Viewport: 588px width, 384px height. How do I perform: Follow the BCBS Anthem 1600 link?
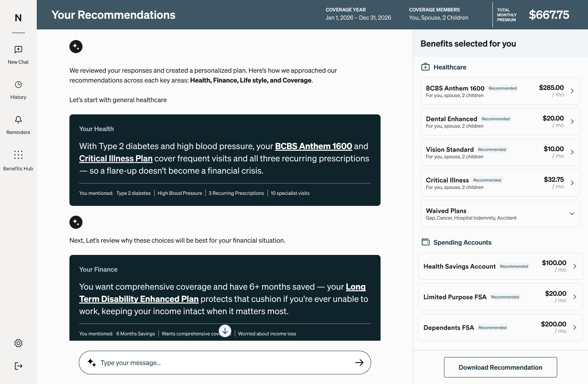314,146
